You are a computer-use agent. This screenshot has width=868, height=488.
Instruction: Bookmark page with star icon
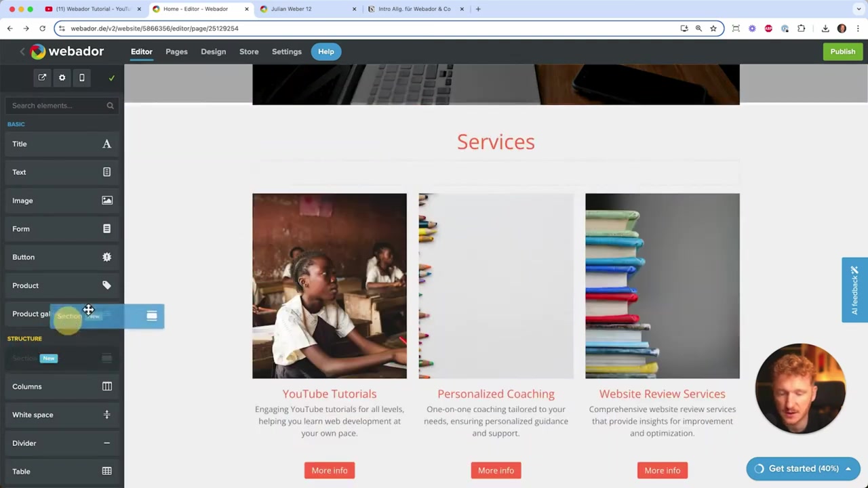[x=713, y=28]
